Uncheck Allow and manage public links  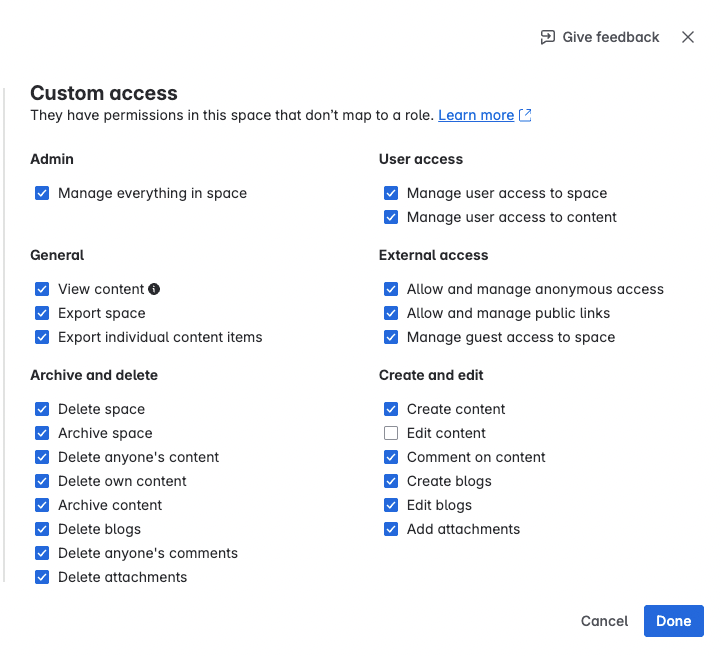coord(391,313)
